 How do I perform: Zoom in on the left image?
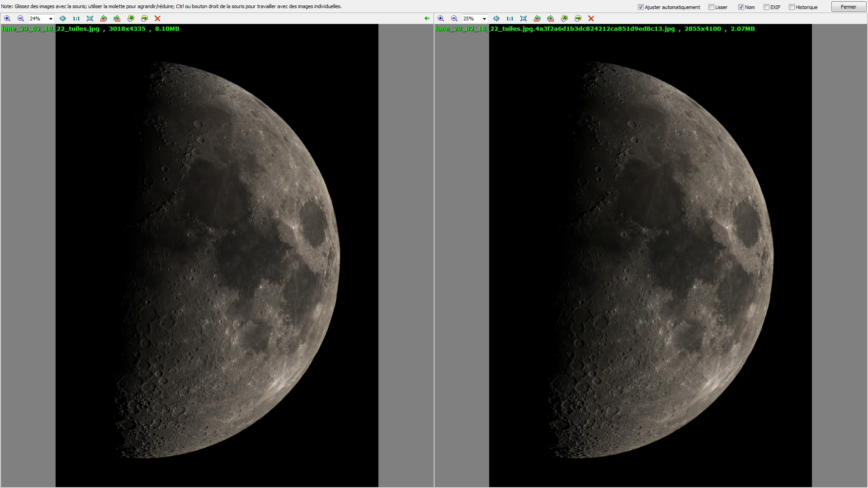[7, 19]
